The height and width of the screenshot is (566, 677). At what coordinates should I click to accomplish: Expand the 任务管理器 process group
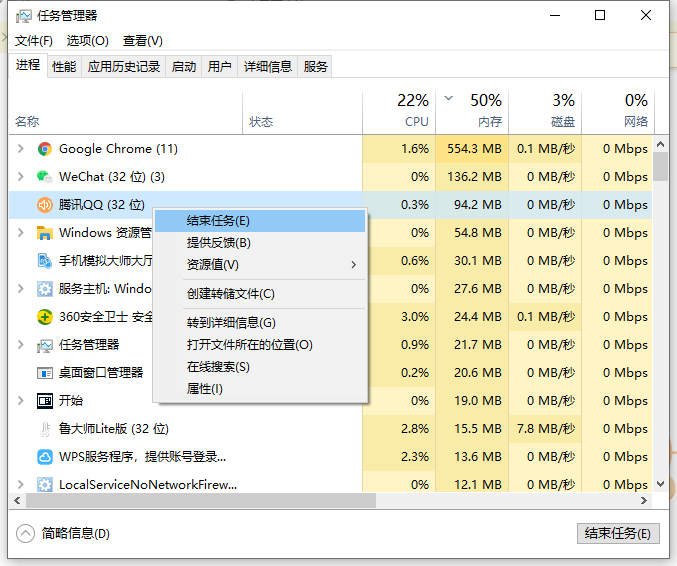(20, 345)
